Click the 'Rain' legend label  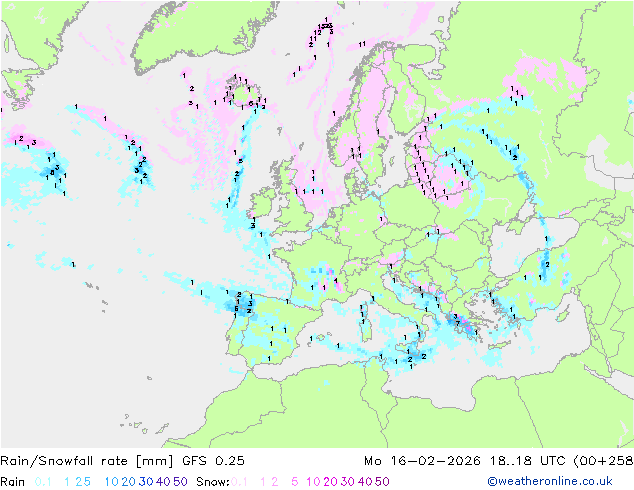pos(13,482)
